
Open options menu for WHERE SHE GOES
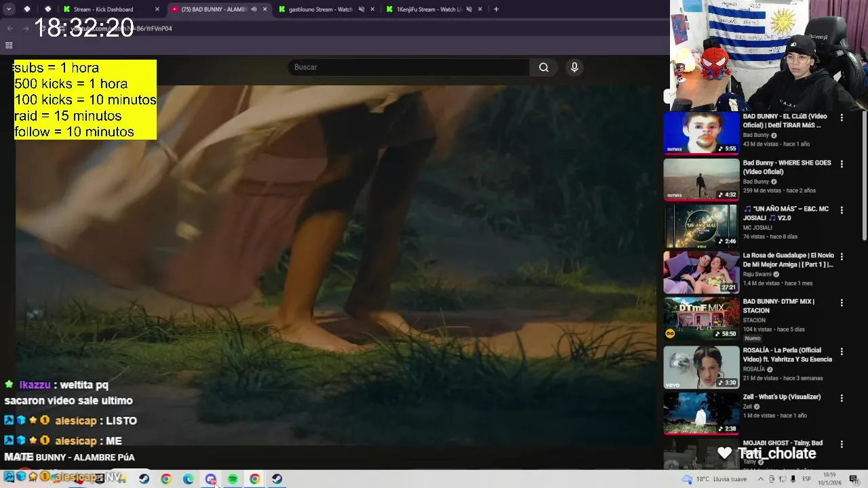coord(842,164)
